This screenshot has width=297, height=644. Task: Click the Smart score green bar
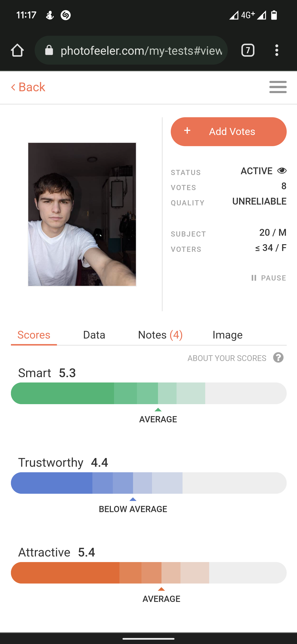149,393
